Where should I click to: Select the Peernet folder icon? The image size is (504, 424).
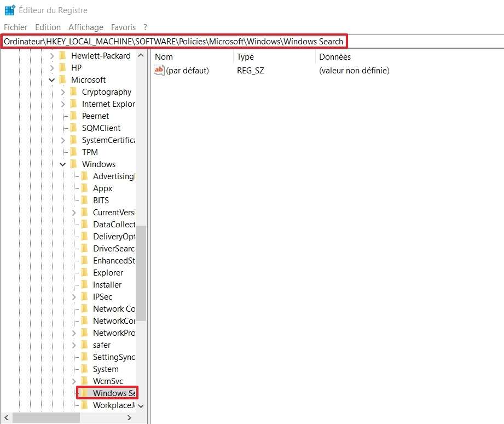pos(74,116)
